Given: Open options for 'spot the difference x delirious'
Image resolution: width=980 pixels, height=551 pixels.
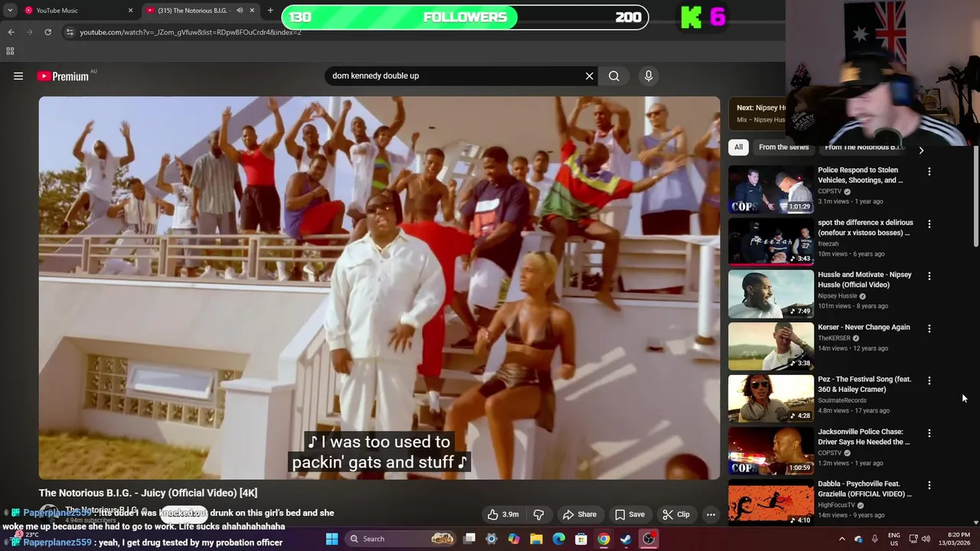Looking at the screenshot, I should (929, 223).
